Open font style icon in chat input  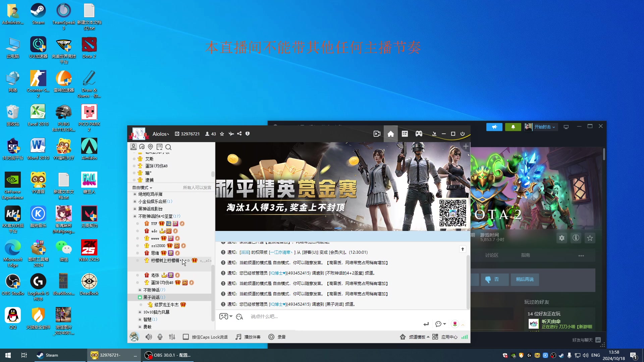239,317
